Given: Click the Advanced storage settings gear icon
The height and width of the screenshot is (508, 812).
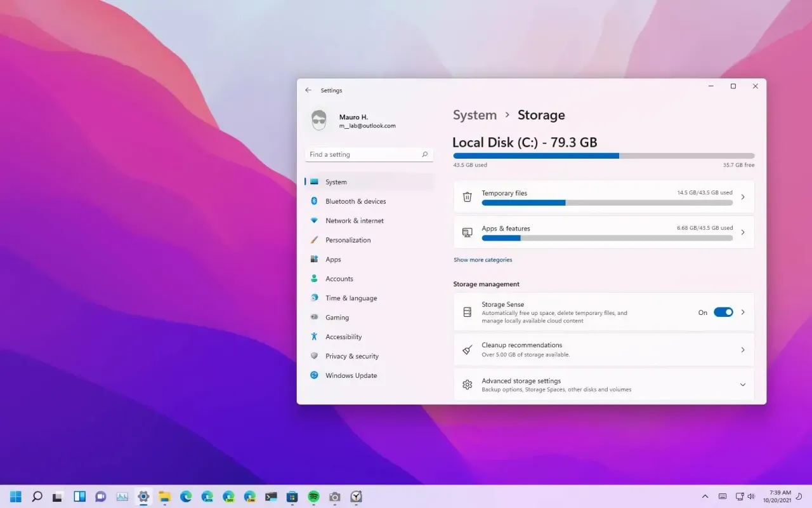Looking at the screenshot, I should pos(468,385).
